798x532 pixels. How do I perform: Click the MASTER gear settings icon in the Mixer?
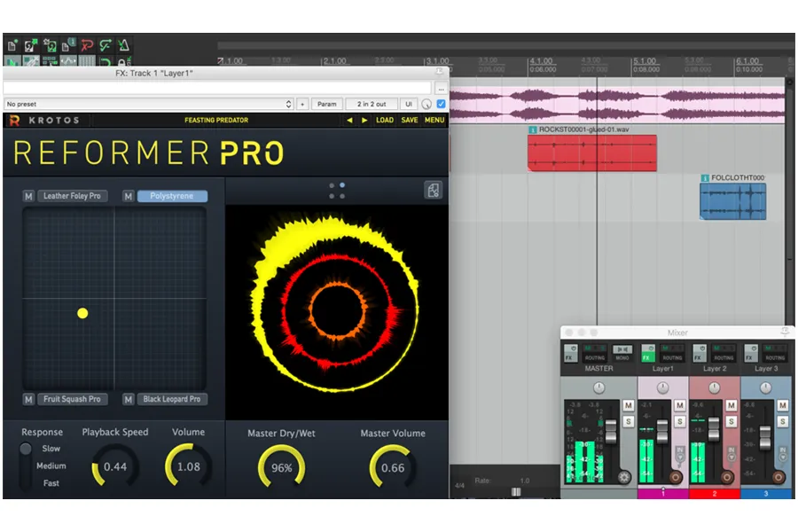pos(624,477)
